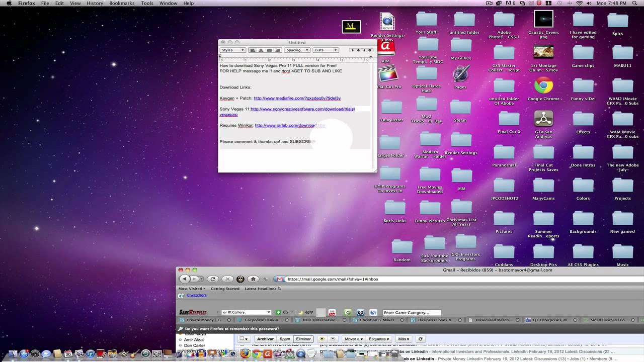Set center alignment in TextEdit toolbar
The image size is (644, 362).
coord(261,50)
